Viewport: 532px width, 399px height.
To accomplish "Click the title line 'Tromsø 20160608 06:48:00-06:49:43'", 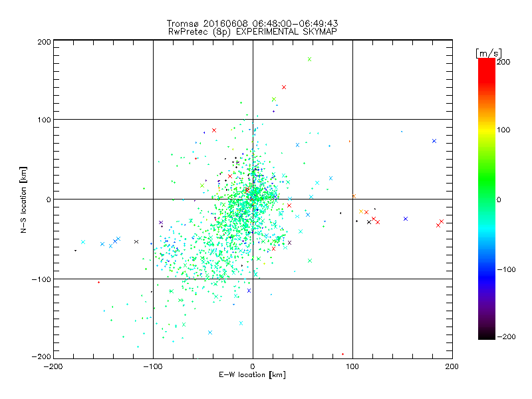I will click(252, 23).
